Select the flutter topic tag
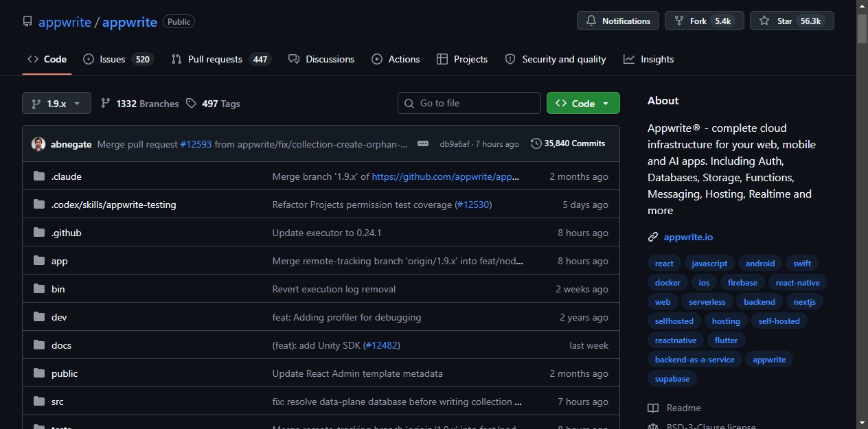The image size is (868, 429). pyautogui.click(x=726, y=340)
